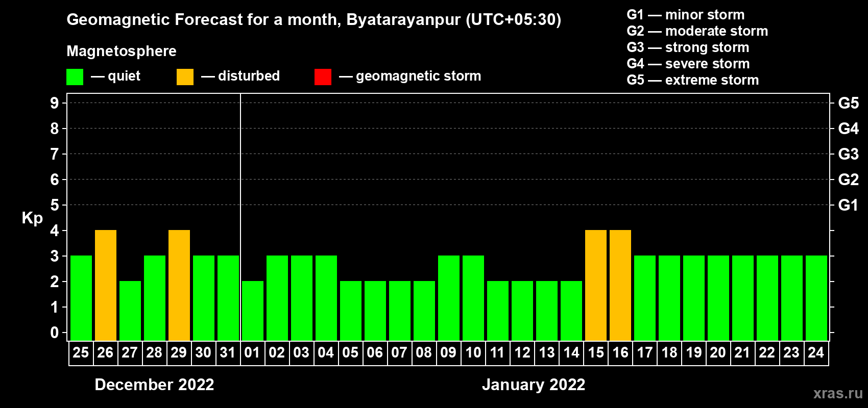868x408 pixels.
Task: Click date label 22 on the axis
Action: click(767, 353)
